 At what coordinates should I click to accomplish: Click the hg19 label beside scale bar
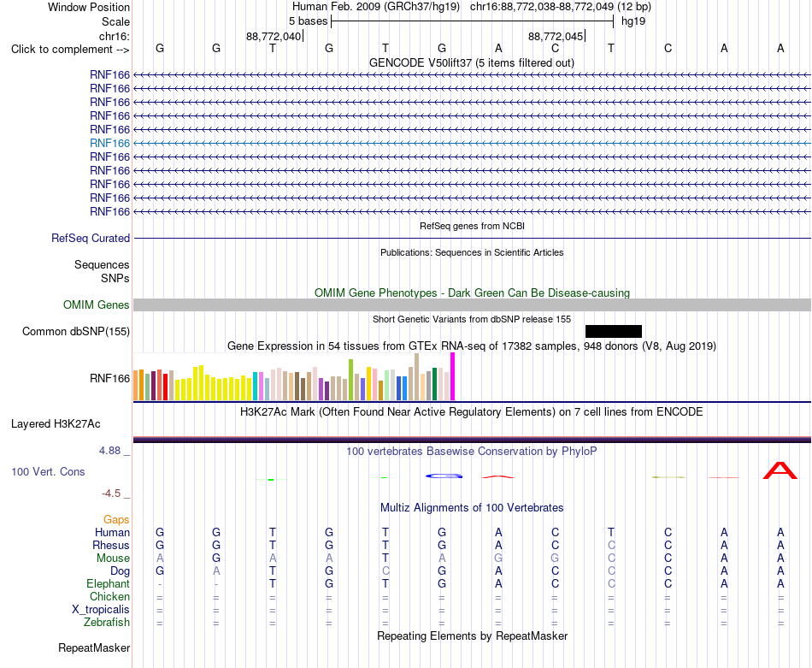[x=633, y=21]
